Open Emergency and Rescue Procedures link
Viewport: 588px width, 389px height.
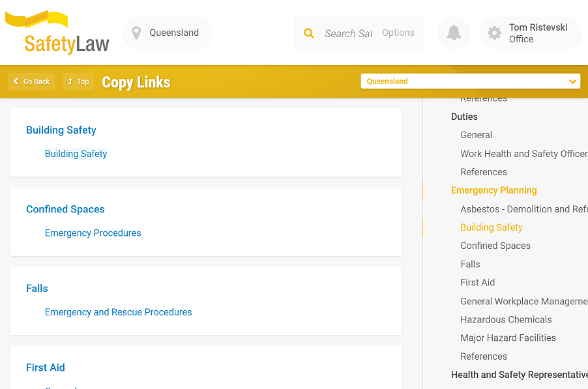[x=119, y=312]
